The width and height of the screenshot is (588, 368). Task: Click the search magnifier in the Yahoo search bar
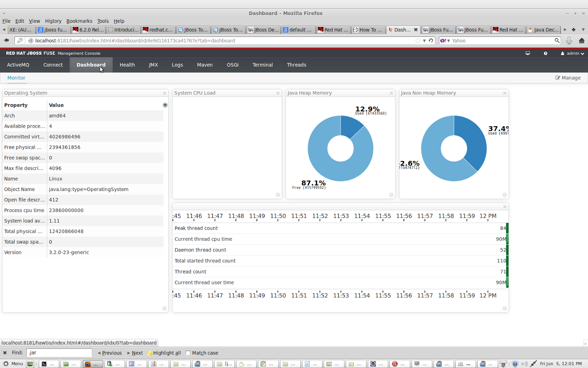(x=558, y=40)
